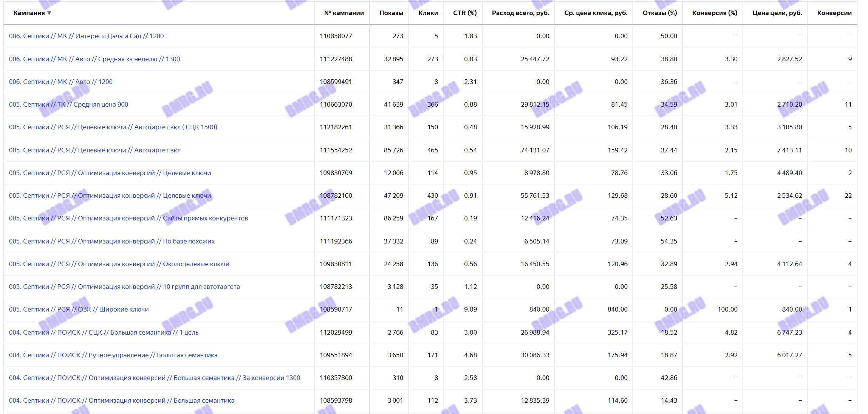Image resolution: width=868 pixels, height=414 pixels.
Task: Click impressions value 85 726
Action: pos(393,150)
